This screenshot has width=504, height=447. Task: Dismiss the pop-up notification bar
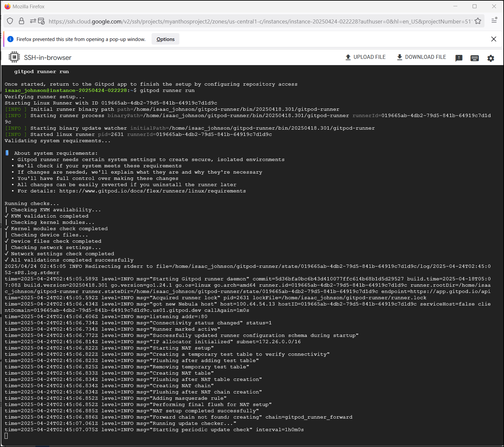point(494,39)
